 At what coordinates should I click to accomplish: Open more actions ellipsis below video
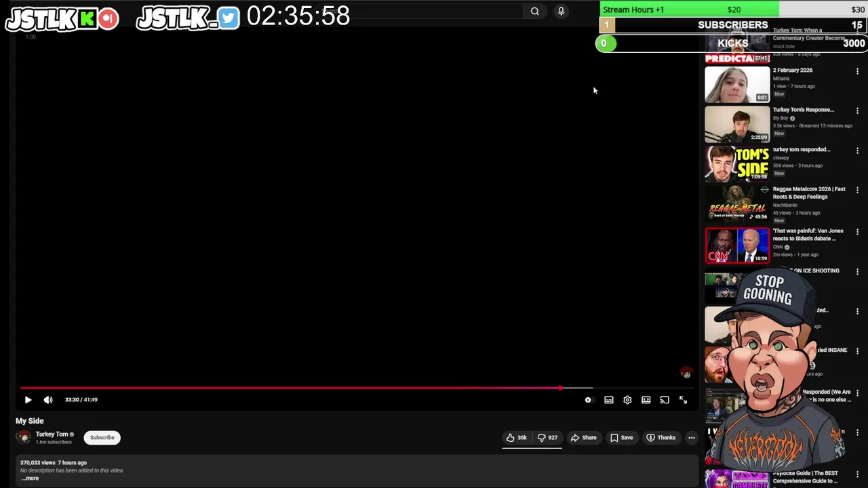pos(692,438)
